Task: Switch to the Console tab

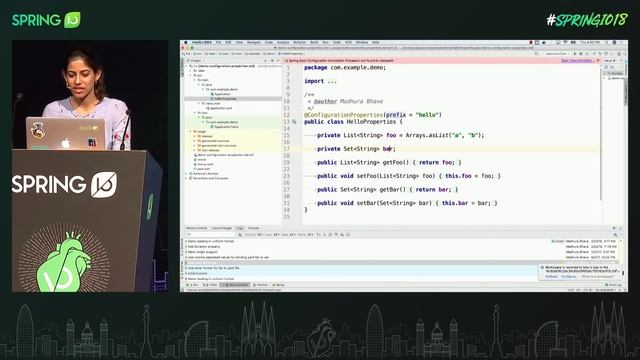Action: pyautogui.click(x=254, y=228)
